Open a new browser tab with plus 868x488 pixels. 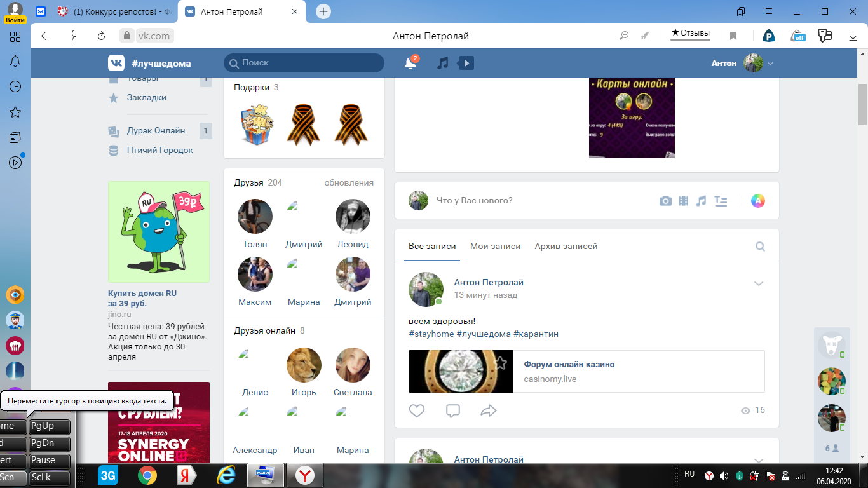(x=323, y=11)
